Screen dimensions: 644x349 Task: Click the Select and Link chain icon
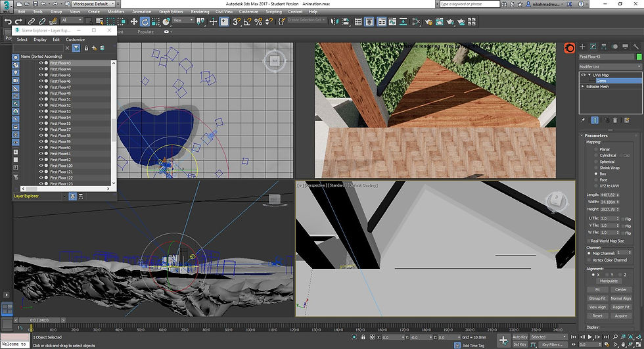(32, 22)
